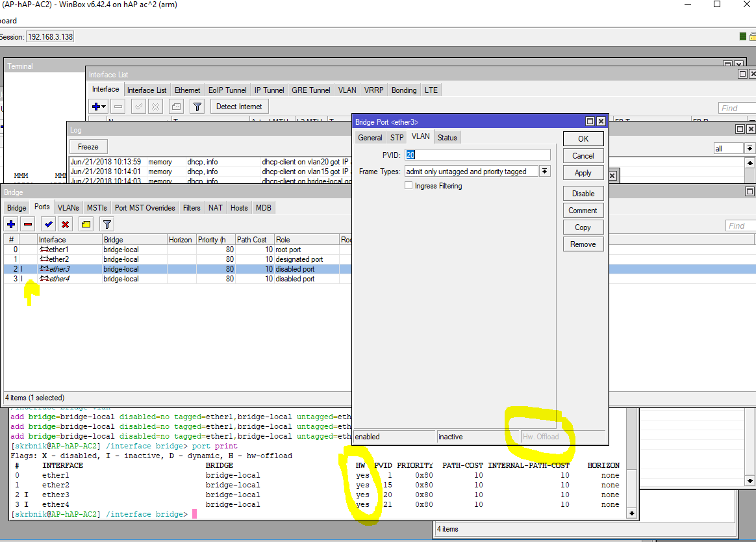Image resolution: width=756 pixels, height=542 pixels.
Task: Click the comment icon in Interface List toolbar
Action: 176,107
